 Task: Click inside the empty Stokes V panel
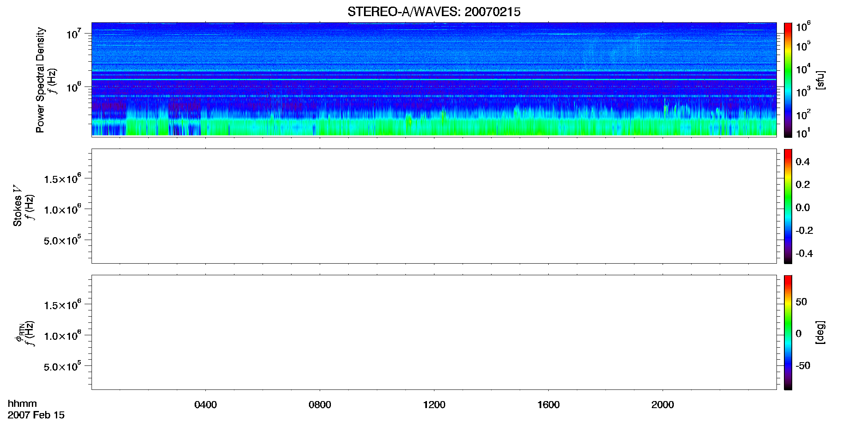pos(434,206)
